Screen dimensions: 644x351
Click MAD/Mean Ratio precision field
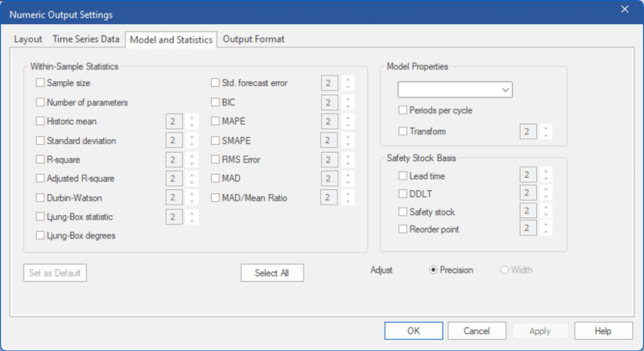tap(329, 197)
